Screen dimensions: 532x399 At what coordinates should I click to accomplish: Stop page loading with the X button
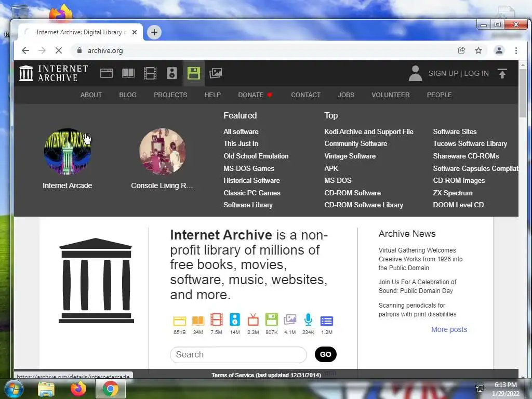point(59,50)
